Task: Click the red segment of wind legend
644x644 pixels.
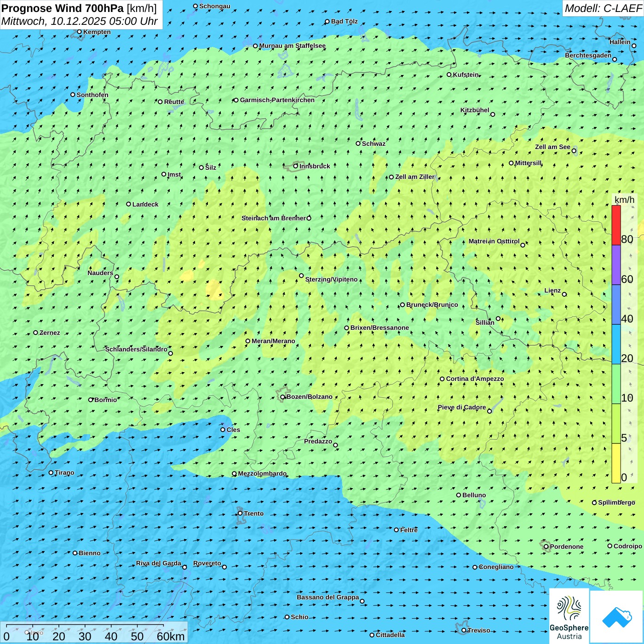Action: coord(616,225)
